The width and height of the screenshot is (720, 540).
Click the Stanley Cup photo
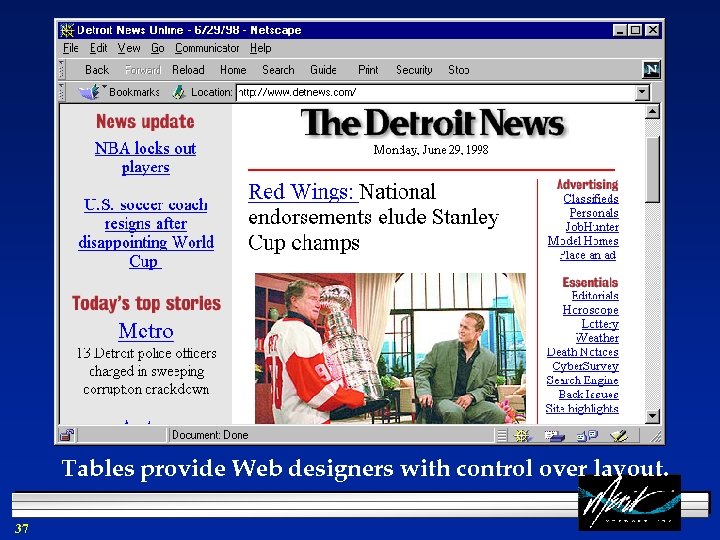click(390, 348)
